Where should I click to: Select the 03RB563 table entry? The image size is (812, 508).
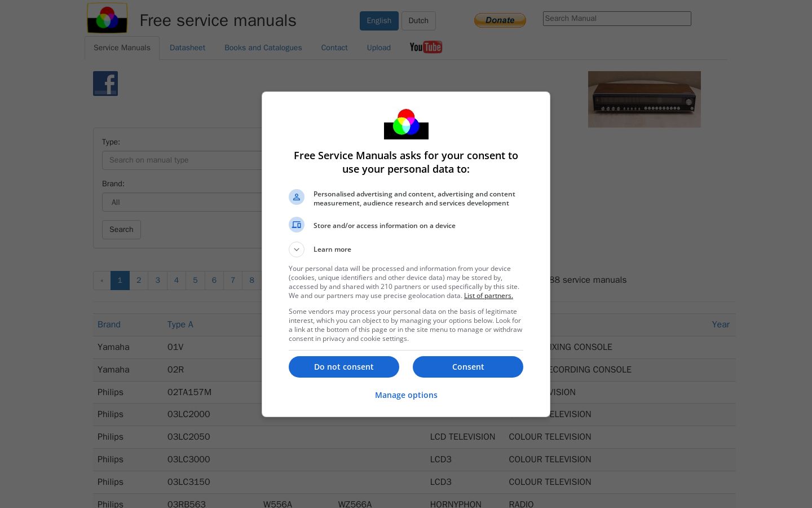(x=187, y=504)
